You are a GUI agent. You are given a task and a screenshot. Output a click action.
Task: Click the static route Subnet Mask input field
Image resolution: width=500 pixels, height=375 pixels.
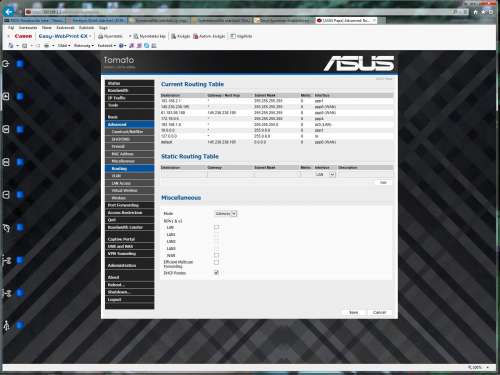tap(277, 175)
